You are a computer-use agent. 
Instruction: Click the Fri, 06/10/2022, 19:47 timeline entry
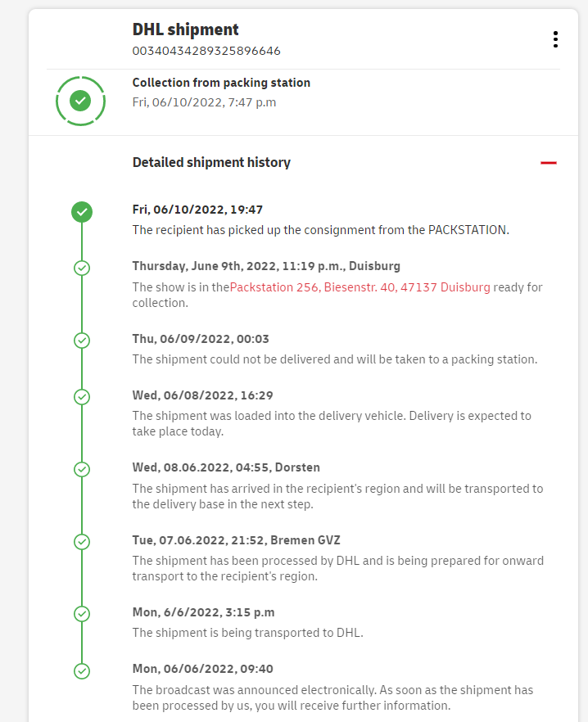click(197, 210)
